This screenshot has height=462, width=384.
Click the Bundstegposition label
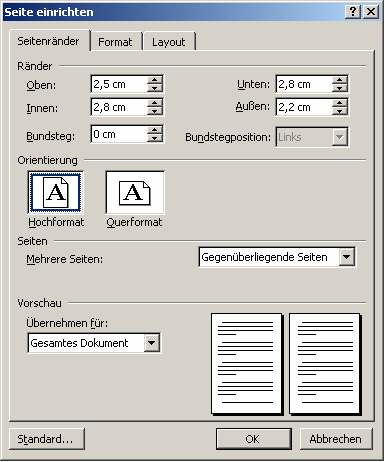(228, 137)
